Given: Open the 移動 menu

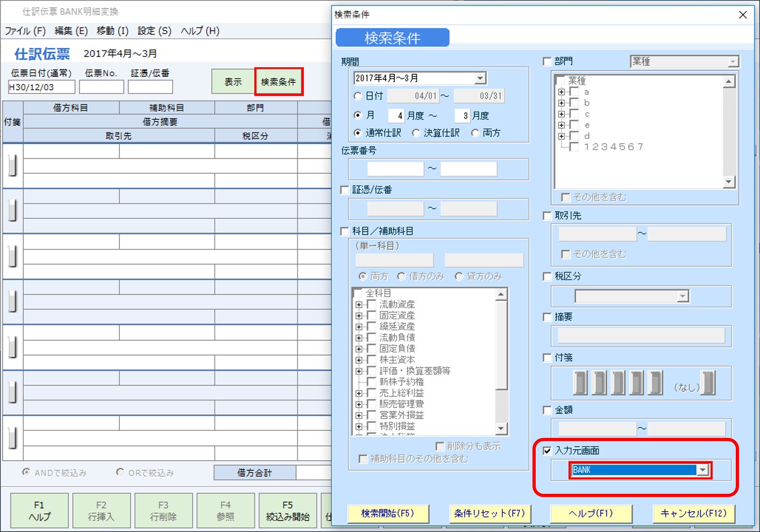Looking at the screenshot, I should click(x=112, y=31).
